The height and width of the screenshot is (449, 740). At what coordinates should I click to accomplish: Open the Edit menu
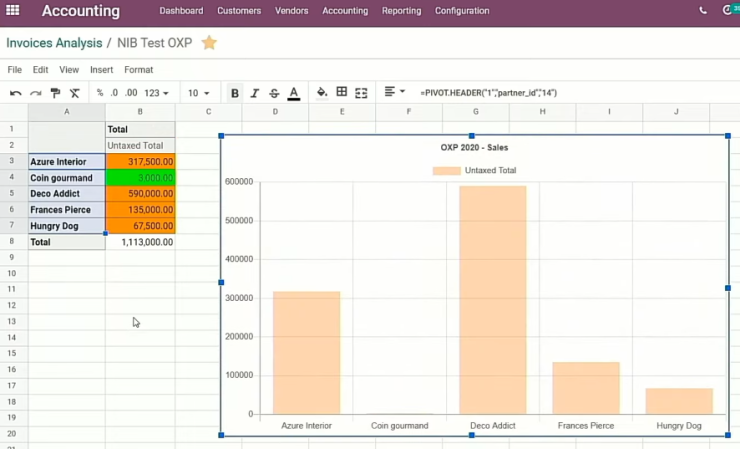(40, 69)
